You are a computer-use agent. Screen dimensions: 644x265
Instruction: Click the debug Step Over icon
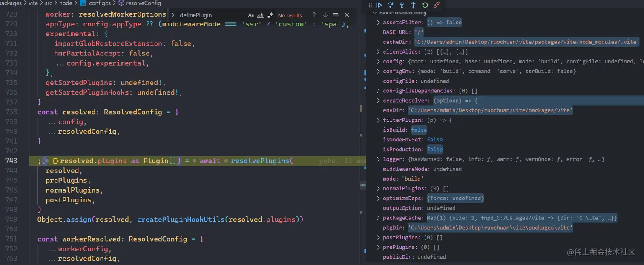[x=390, y=5]
